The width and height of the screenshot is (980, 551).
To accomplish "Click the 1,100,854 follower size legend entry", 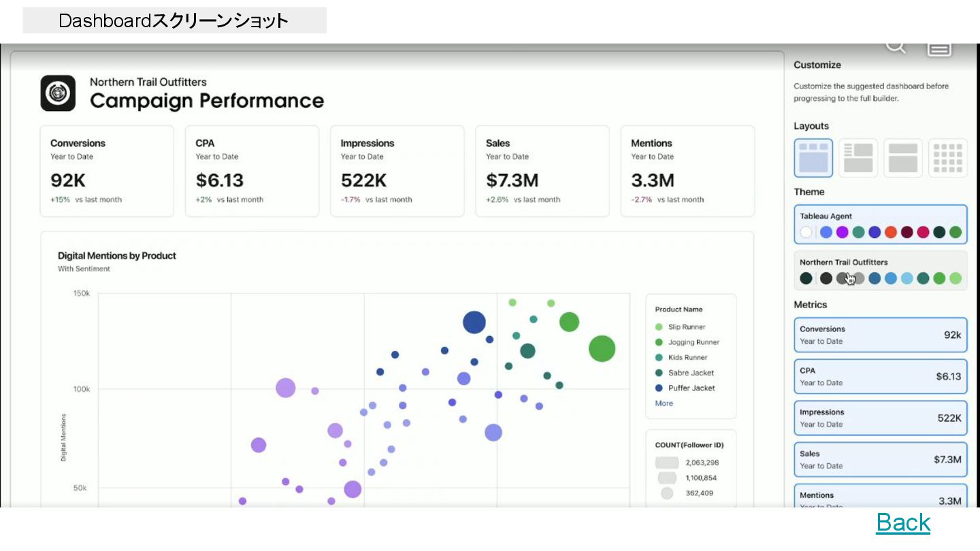I will click(x=687, y=478).
